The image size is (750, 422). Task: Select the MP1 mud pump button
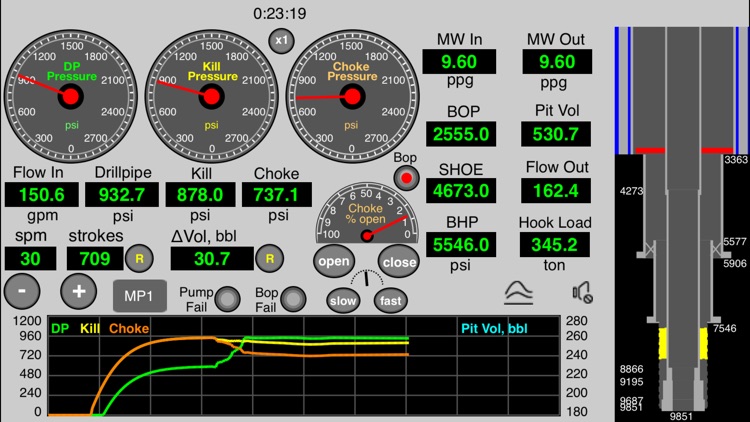(x=140, y=296)
